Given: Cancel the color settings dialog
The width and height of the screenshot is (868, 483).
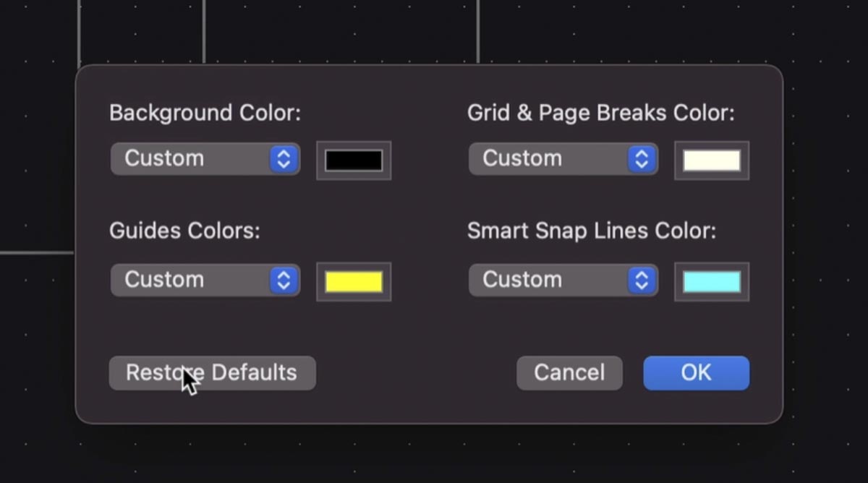Looking at the screenshot, I should (569, 373).
